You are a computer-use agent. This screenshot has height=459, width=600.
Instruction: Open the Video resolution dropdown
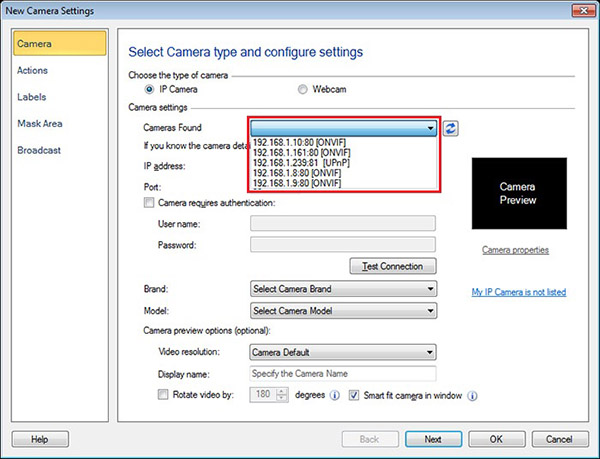click(x=343, y=352)
